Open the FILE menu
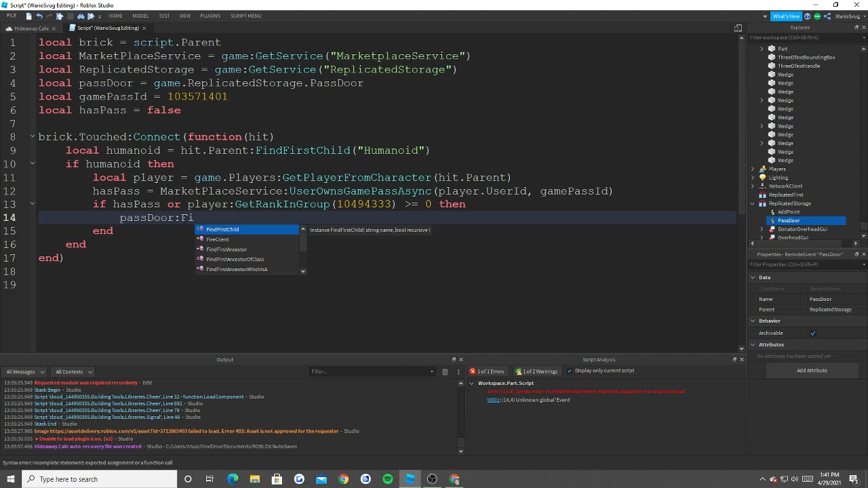 tap(12, 16)
